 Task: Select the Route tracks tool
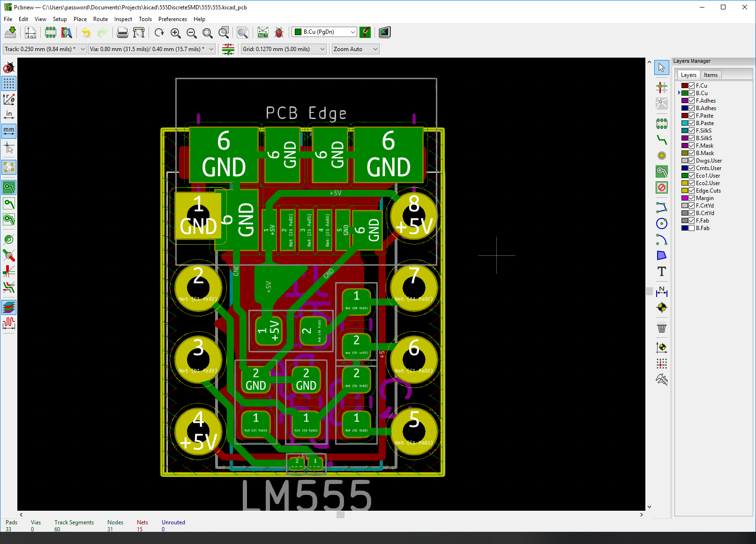[661, 140]
